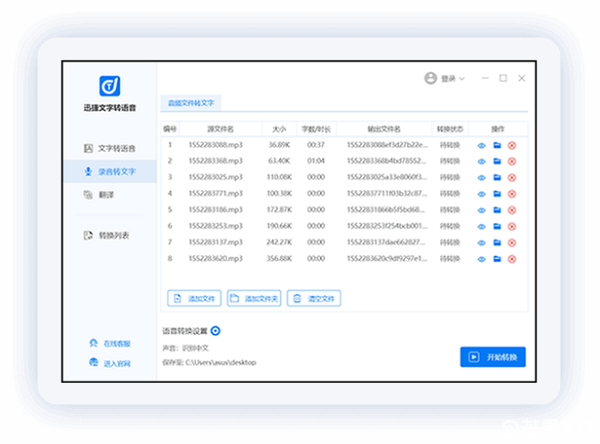Remove the 1552283771.mp3 row
The height and width of the screenshot is (444, 600).
point(512,194)
